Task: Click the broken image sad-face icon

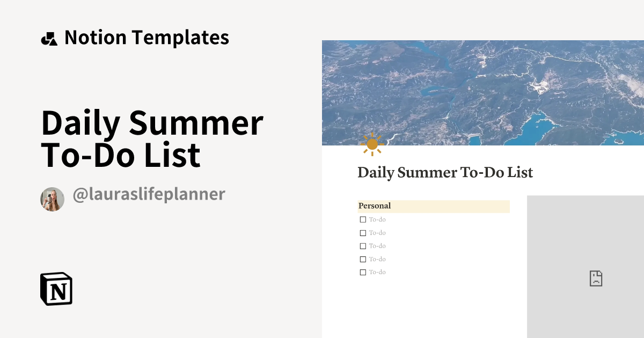Action: pos(596,278)
